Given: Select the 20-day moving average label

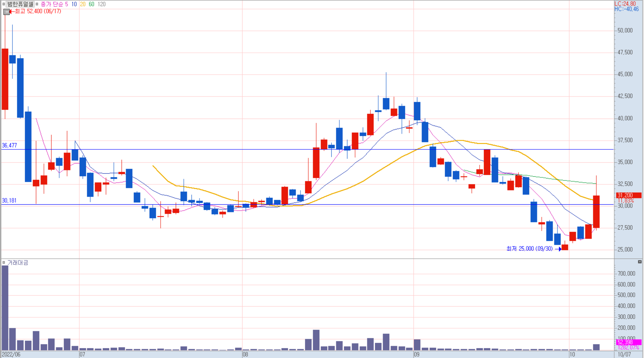Looking at the screenshot, I should click(x=83, y=4).
